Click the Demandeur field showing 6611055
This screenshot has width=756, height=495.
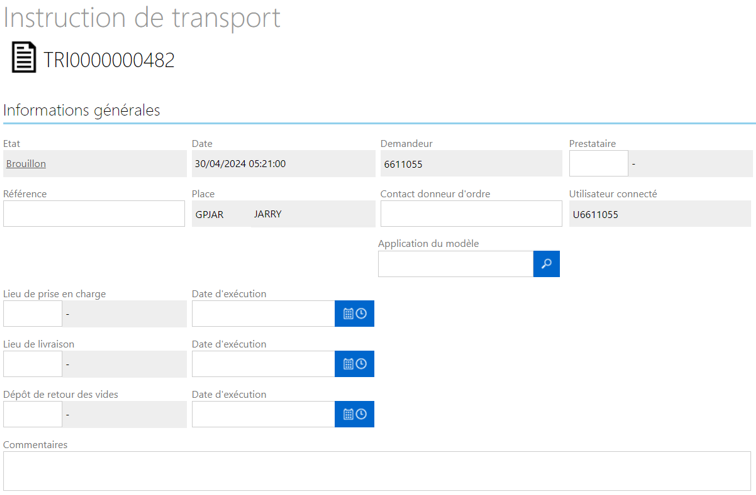click(471, 163)
